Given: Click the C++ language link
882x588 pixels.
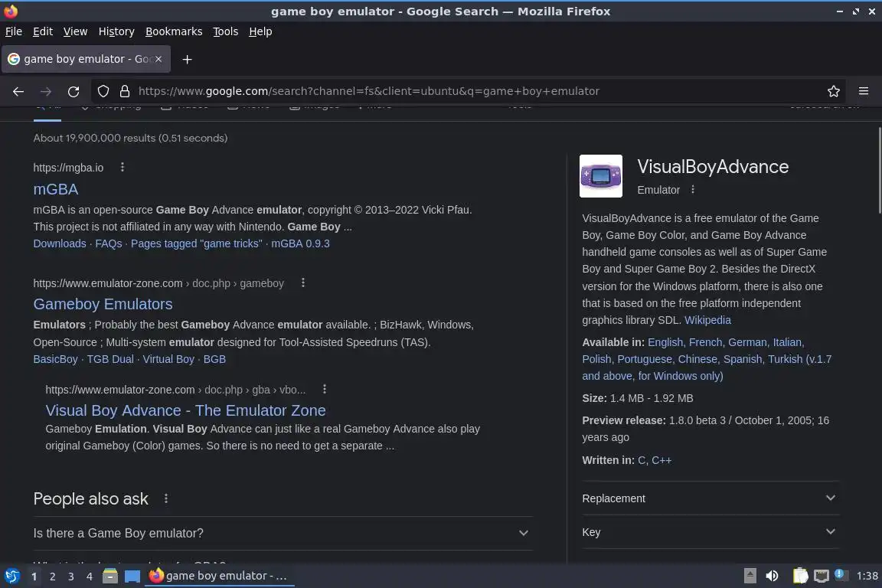Looking at the screenshot, I should tap(661, 460).
